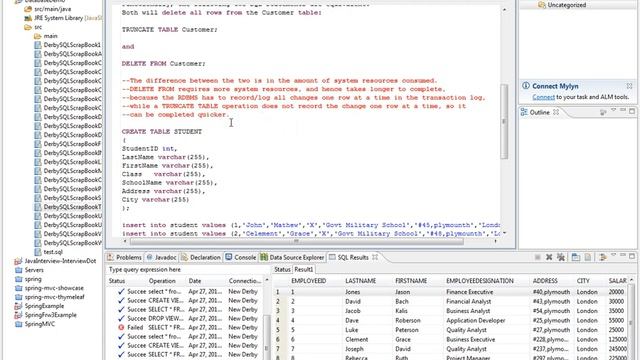Click the EMPLOYEEDESIGNATION column header
The image size is (640, 360).
point(480,281)
